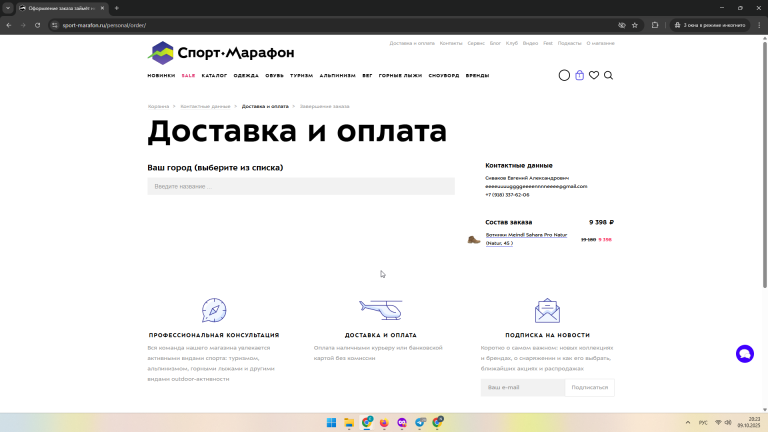Open Сервис link in header
Viewport: 768px width, 432px height.
476,43
